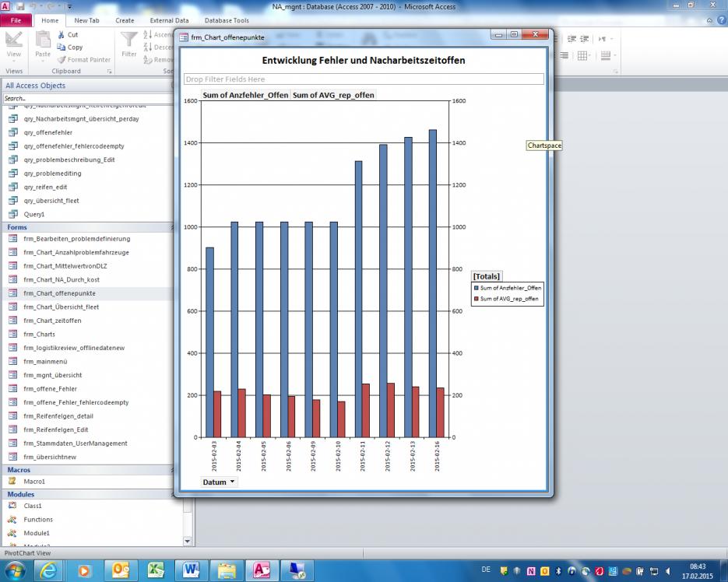Open frm_Chart_zeitoffen form in navigation pane
Image resolution: width=728 pixels, height=582 pixels.
[x=52, y=321]
